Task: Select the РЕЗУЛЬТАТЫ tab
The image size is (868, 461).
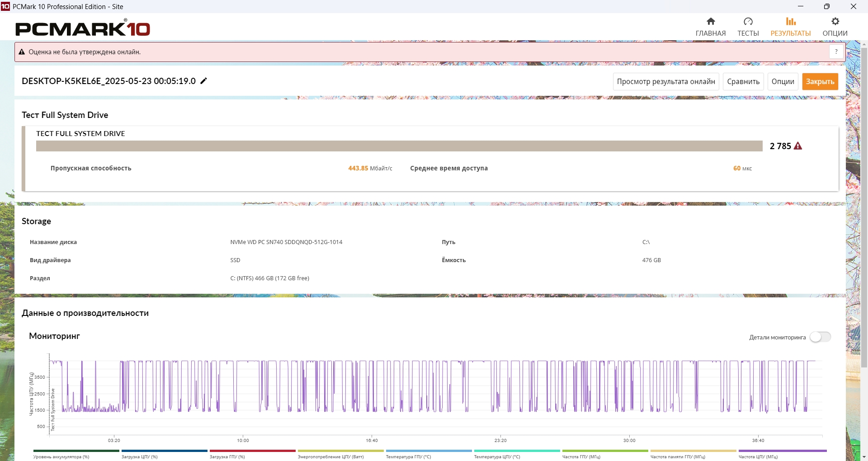Action: coord(791,27)
